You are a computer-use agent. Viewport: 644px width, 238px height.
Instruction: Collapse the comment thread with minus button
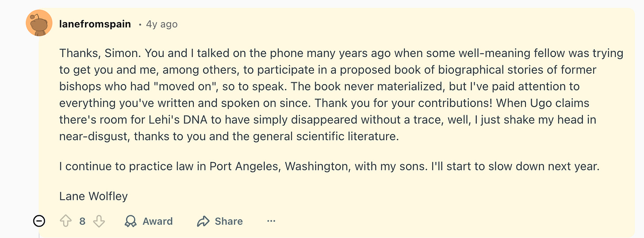(39, 221)
